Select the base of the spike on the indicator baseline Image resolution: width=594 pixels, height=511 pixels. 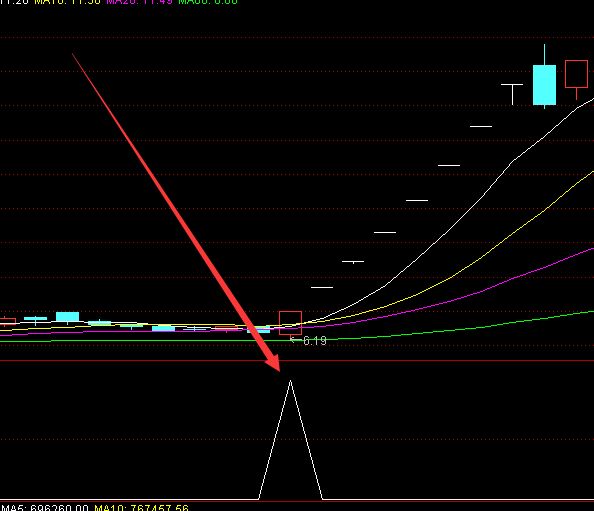coord(291,499)
